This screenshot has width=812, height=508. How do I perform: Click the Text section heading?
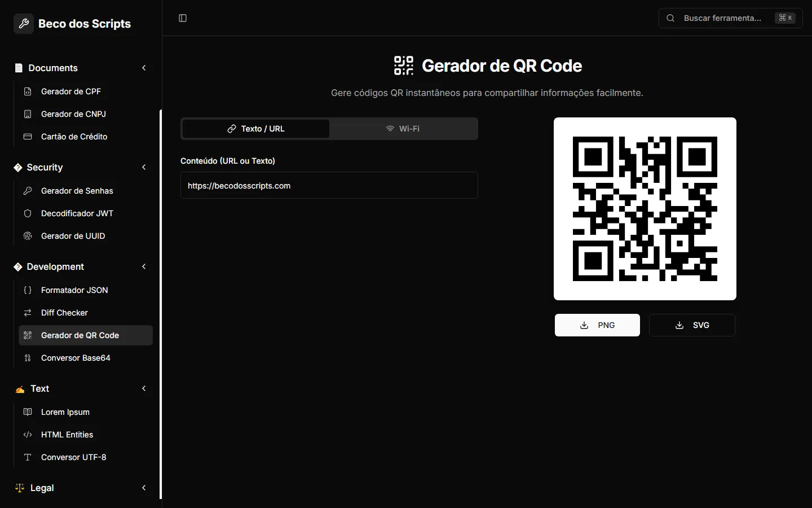(39, 388)
